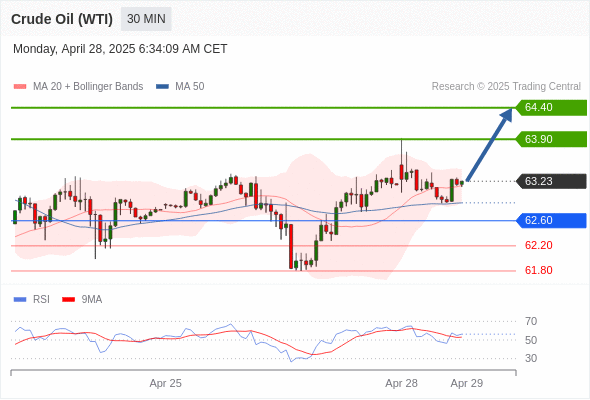
Task: Click the Crude Oil (WTI) chart title
Action: point(62,19)
